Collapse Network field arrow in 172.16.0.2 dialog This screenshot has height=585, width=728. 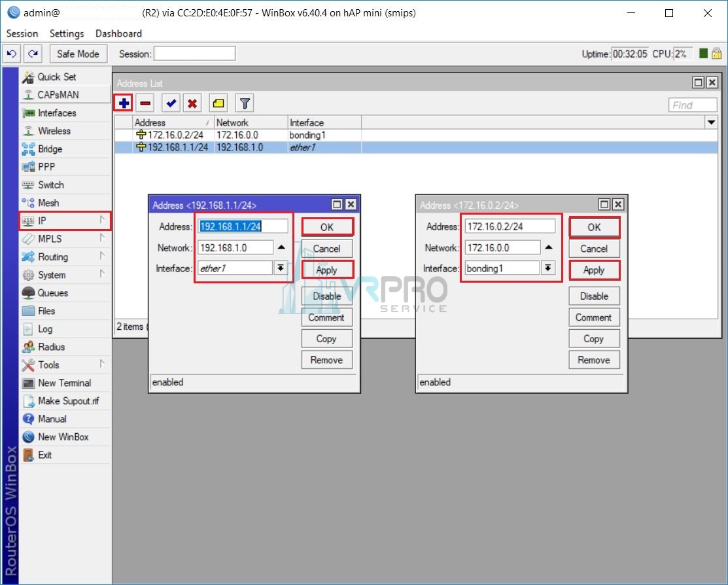549,247
